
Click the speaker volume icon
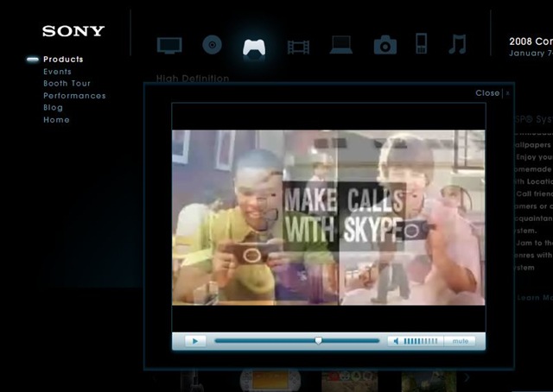(397, 341)
